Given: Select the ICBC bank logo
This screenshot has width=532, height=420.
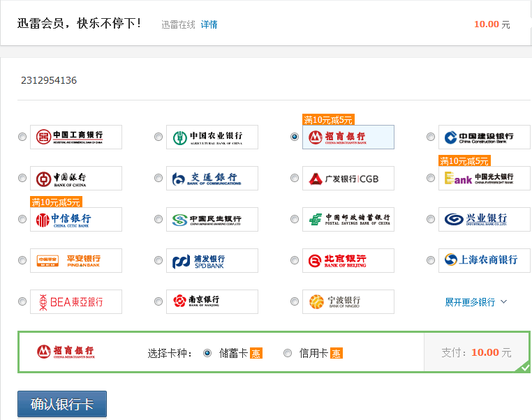Looking at the screenshot, I should 76,137.
